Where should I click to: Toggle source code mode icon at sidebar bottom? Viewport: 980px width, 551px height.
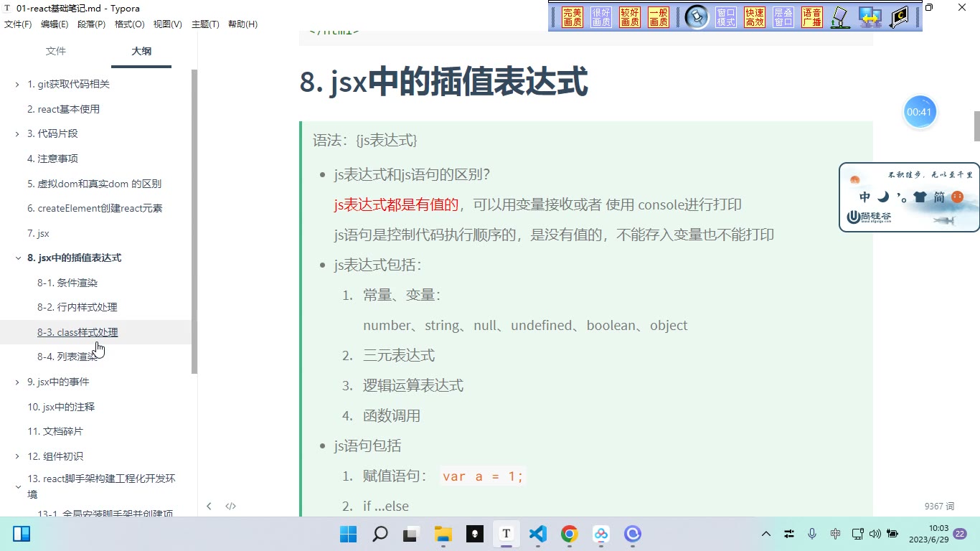coord(231,506)
